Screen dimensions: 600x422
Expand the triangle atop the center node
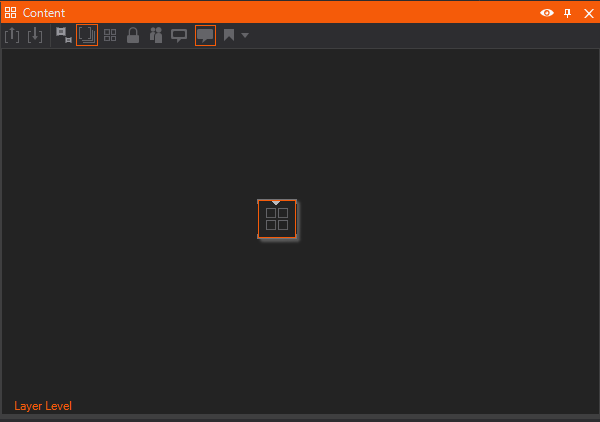pyautogui.click(x=276, y=203)
